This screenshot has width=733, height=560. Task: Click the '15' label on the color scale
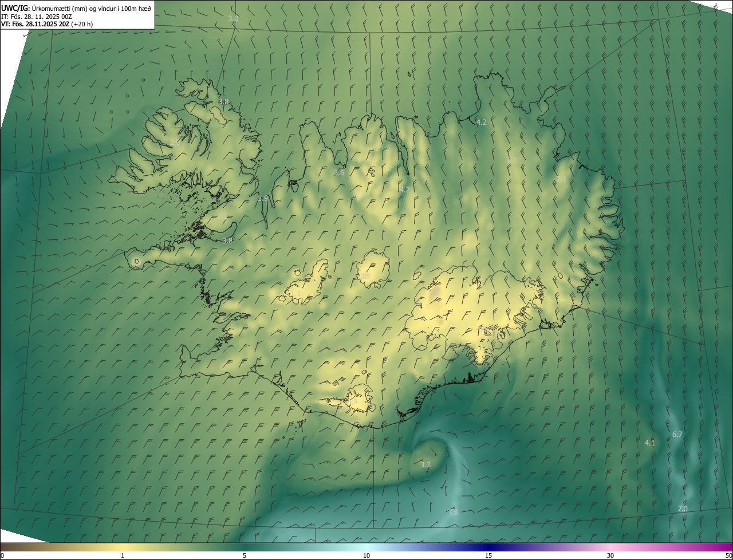click(488, 555)
